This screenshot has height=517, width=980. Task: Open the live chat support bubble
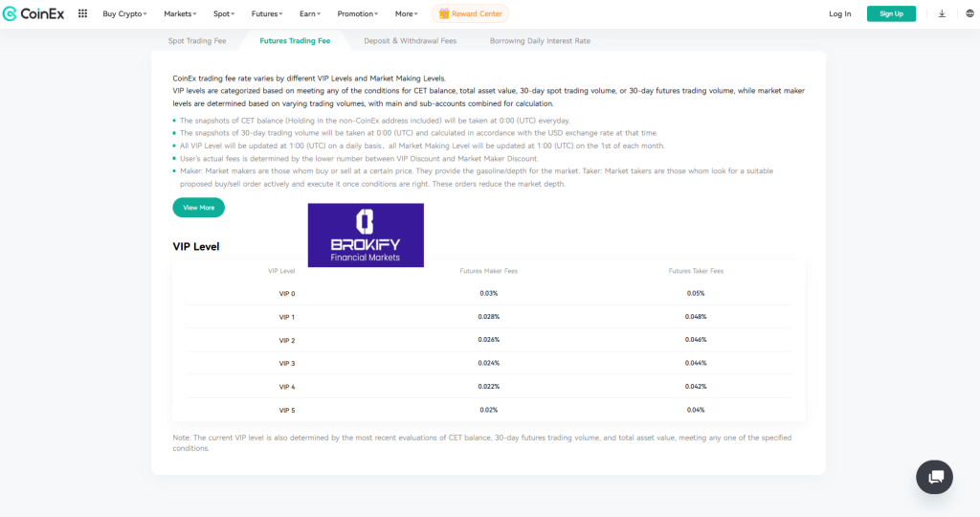[934, 477]
